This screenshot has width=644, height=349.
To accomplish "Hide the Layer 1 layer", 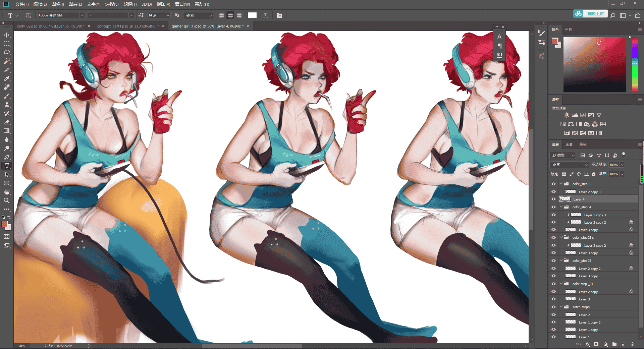I will 553,337.
